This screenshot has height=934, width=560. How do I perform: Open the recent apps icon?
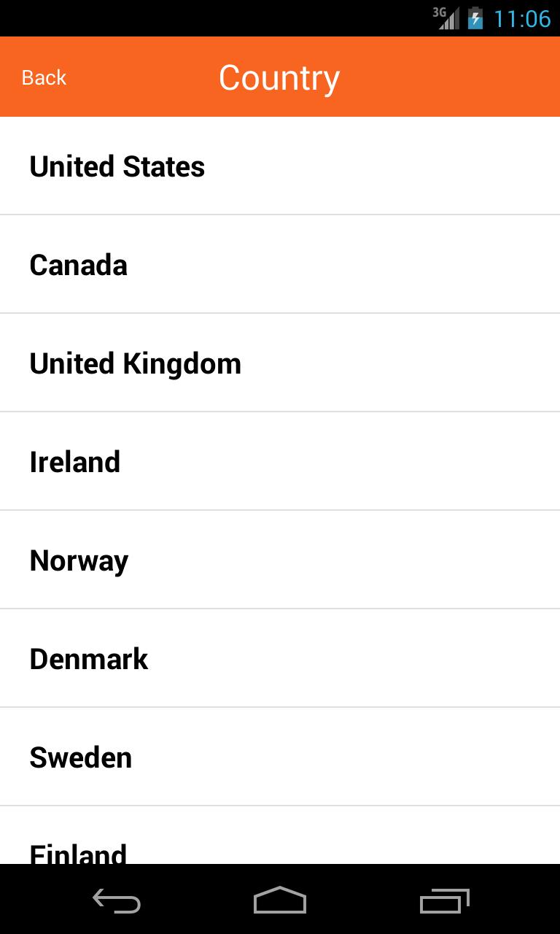point(444,902)
